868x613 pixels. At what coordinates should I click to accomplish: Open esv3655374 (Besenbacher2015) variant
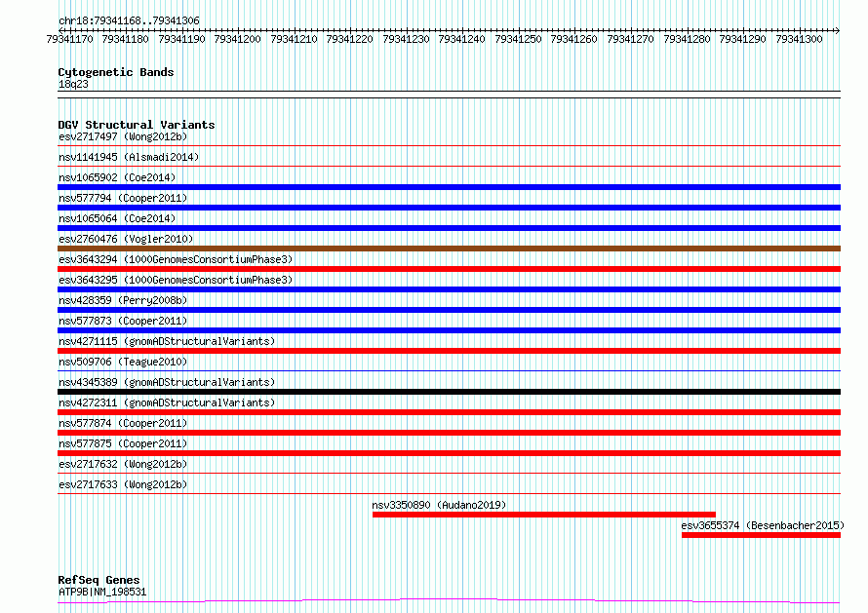tap(763, 525)
